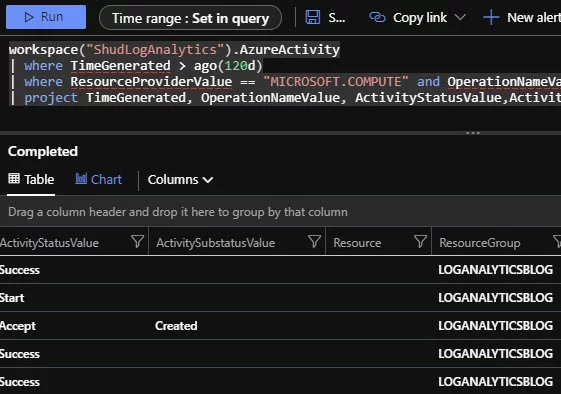
Task: Click the pane splitter ellipsis handle
Action: click(473, 133)
